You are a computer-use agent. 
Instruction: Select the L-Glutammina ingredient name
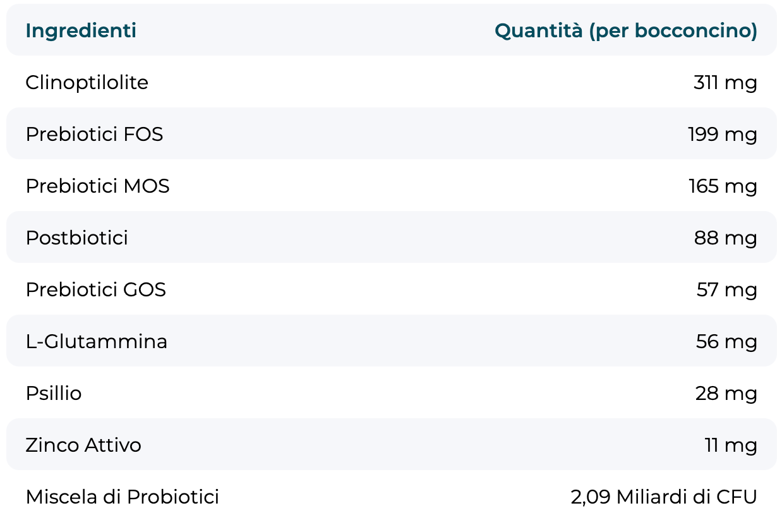[97, 341]
